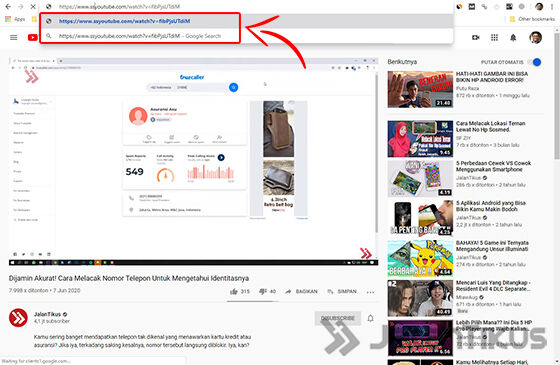Open the YouTube apps grid
The image size is (560, 365).
494,37
